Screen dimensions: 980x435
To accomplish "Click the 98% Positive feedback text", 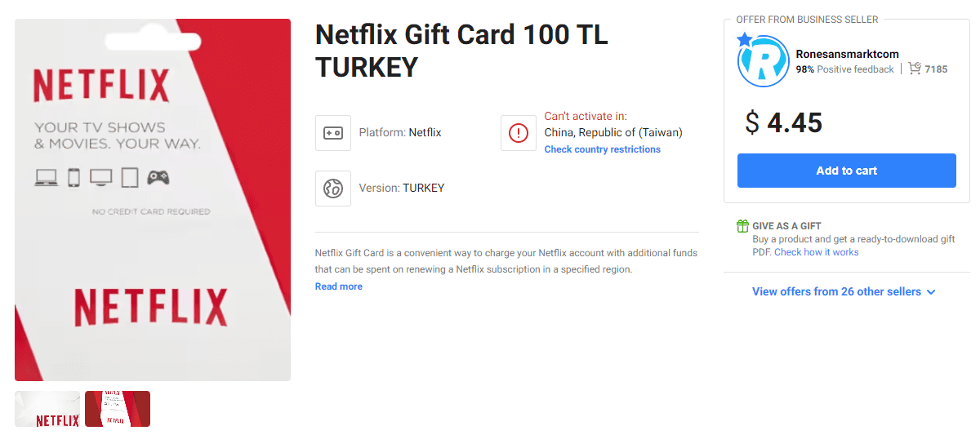I will [x=845, y=69].
